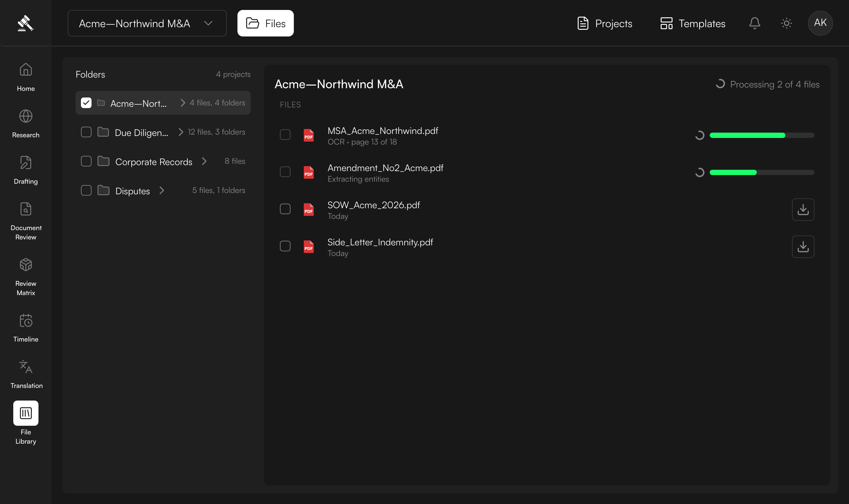
Task: Open the Timeline calendar icon
Action: coord(26,320)
